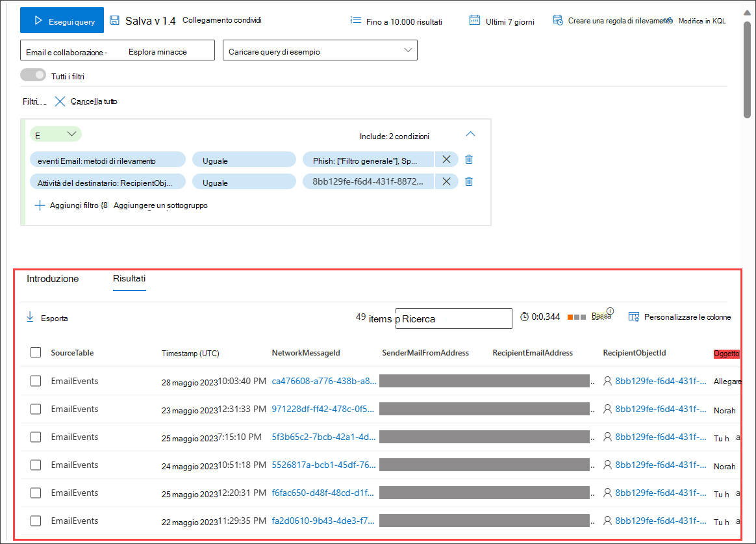
Task: Click the scrollbar up arrow
Action: [747, 13]
